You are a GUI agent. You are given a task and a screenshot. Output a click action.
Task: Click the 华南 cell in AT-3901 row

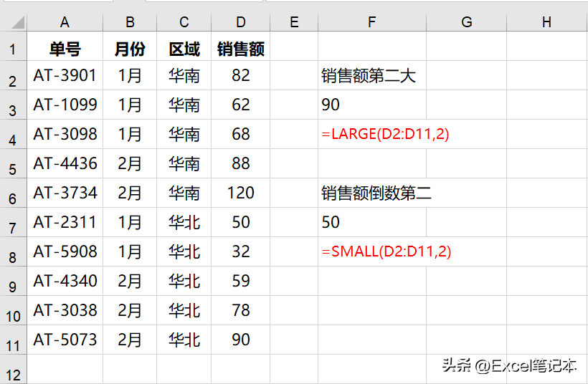coord(184,76)
